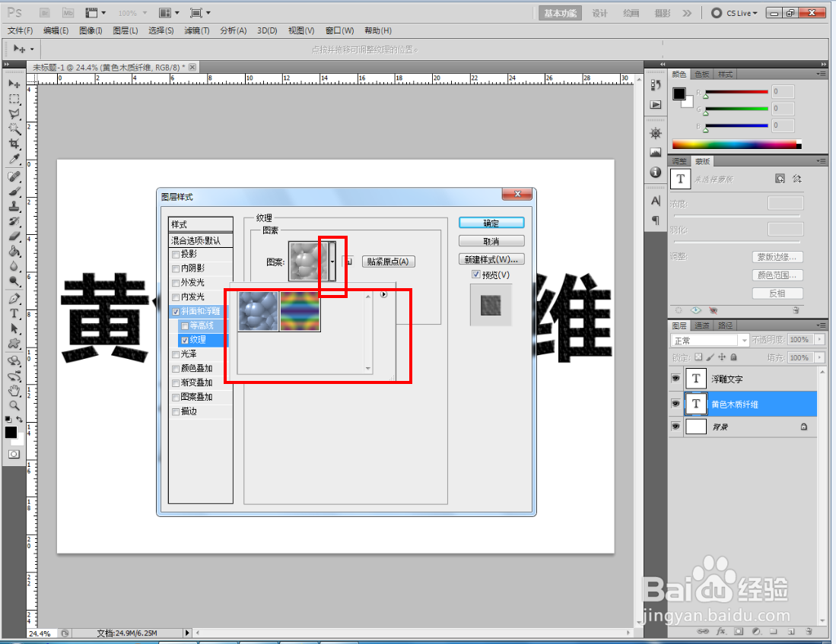
Task: Enable the 内发光 inner glow checkbox
Action: click(x=176, y=297)
